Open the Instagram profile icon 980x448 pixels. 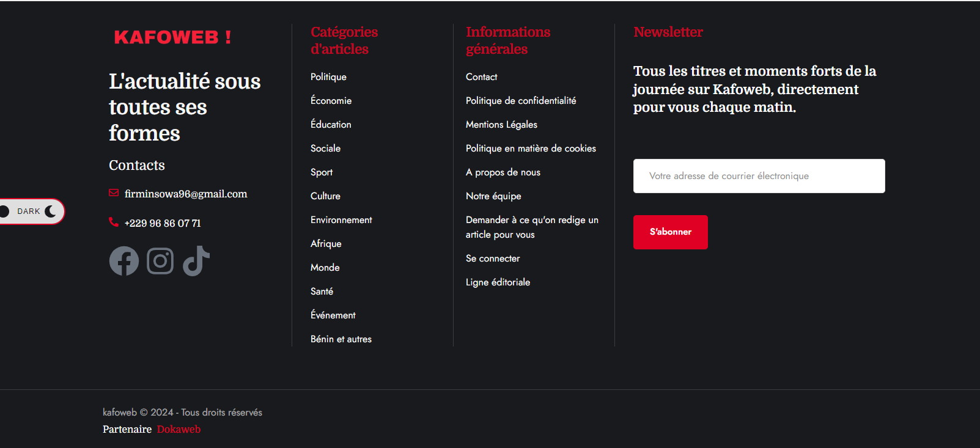[x=160, y=261]
